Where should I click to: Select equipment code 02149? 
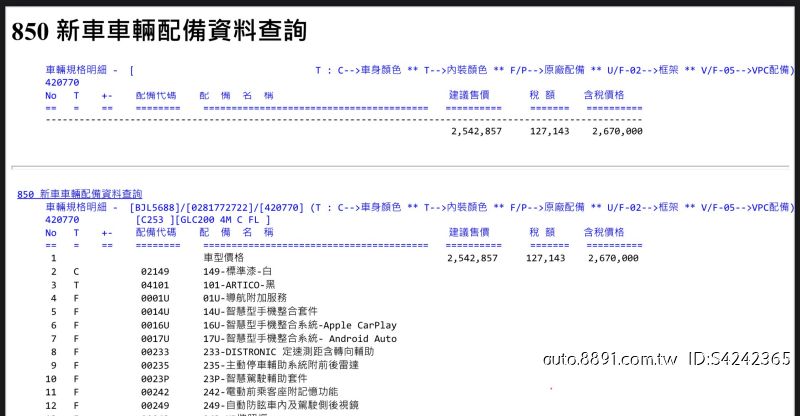click(155, 272)
